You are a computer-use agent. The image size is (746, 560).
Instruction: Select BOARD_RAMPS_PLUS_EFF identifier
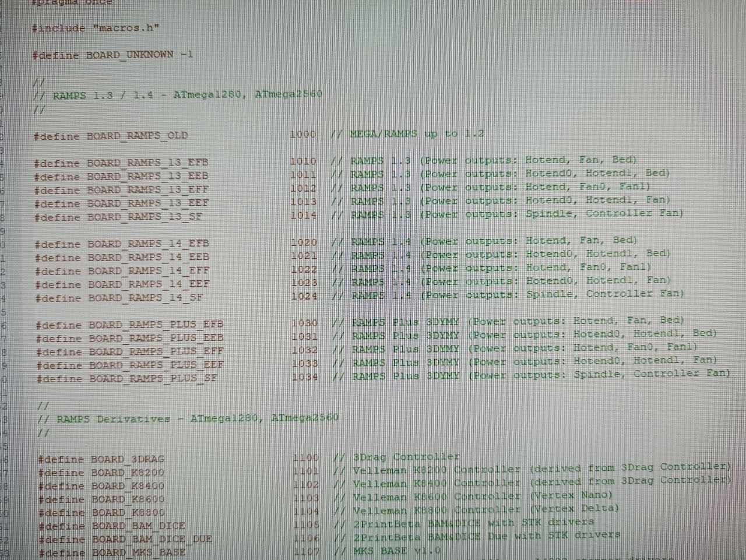157,352
